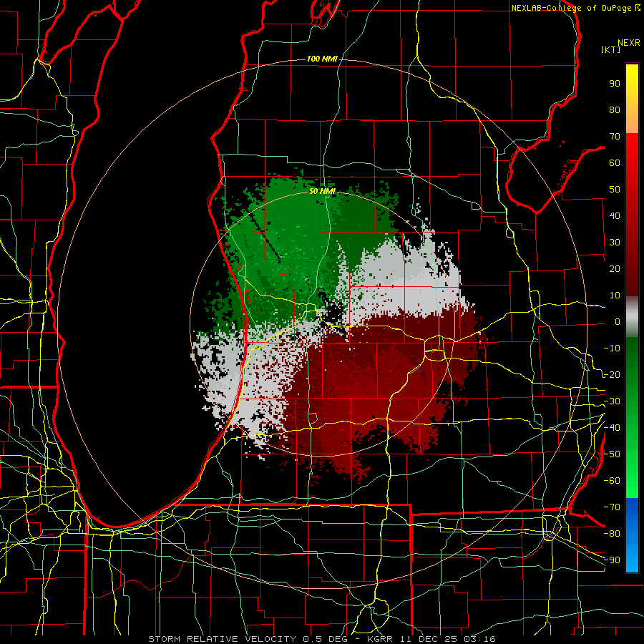
Task: Select the positive 10 scale value
Action: [615, 296]
